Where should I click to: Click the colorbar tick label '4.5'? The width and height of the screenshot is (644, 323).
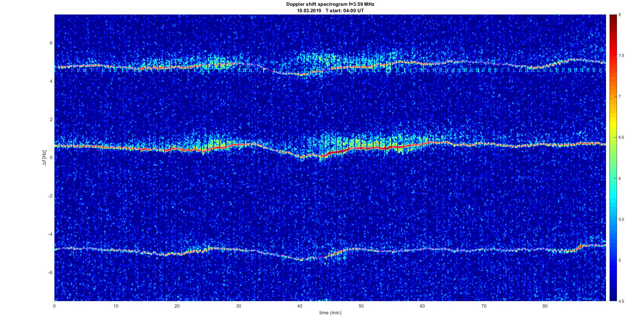(621, 301)
